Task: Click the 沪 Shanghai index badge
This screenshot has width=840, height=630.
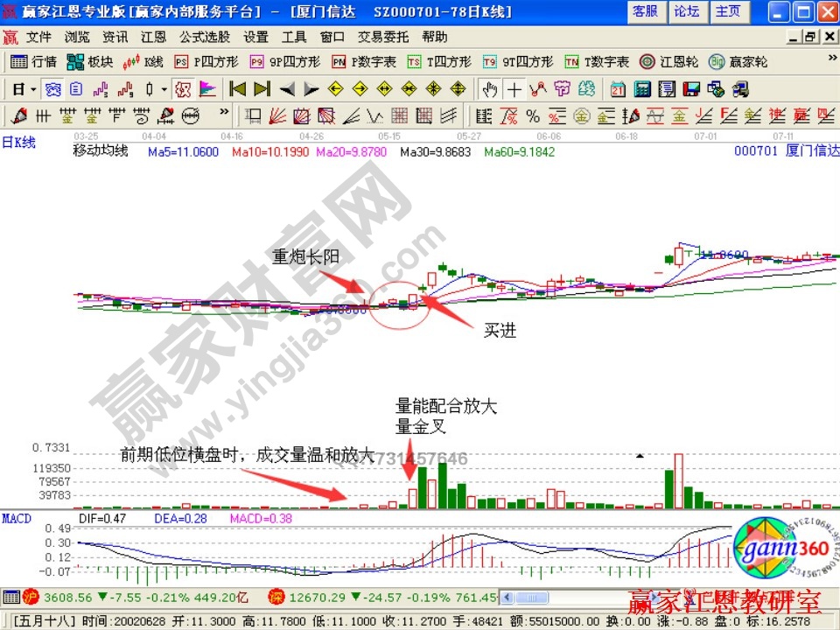Action: (x=31, y=597)
